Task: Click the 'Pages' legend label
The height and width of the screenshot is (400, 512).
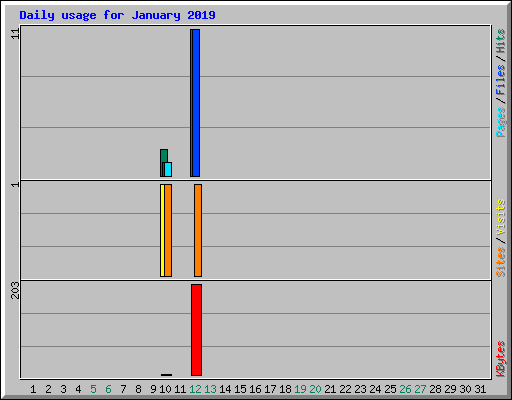Action: 501,122
